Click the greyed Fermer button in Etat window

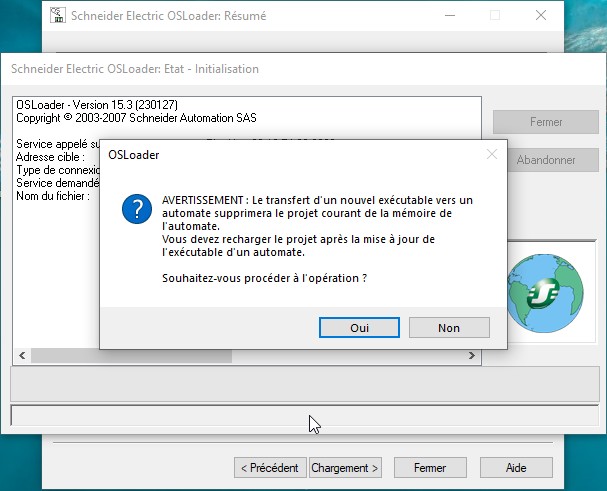(545, 122)
